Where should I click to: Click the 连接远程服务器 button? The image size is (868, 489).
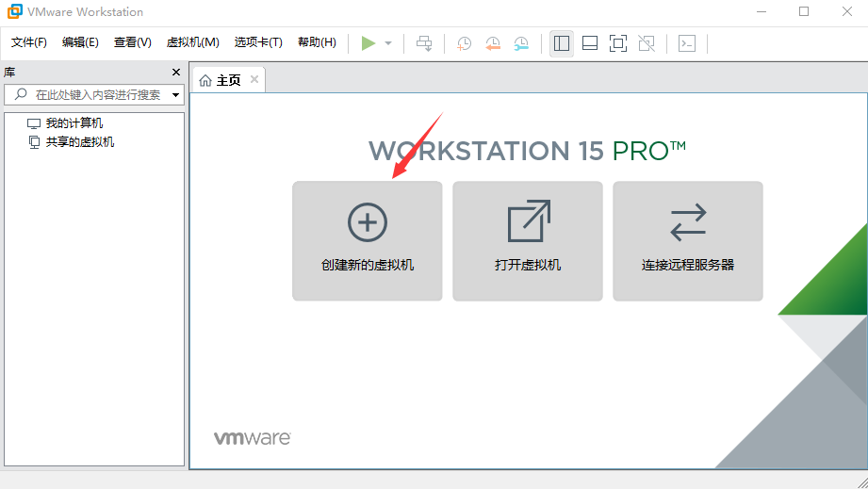[x=688, y=241]
